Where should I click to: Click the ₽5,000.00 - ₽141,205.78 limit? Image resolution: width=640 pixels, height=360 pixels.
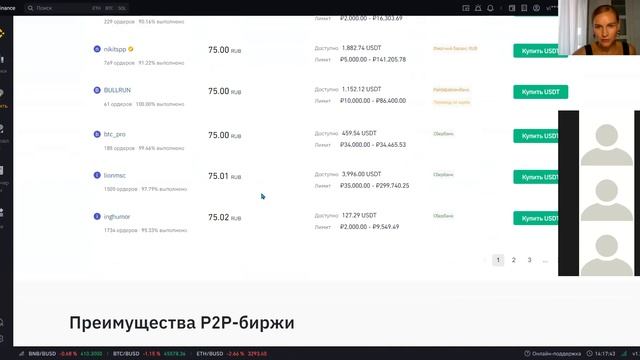(x=373, y=59)
